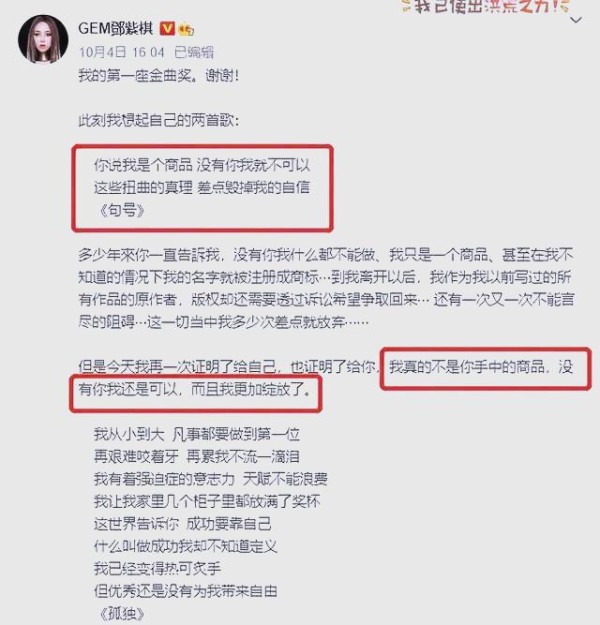Click the emoji left of 洪荒之力 banner
The image size is (600, 625).
tap(407, 6)
